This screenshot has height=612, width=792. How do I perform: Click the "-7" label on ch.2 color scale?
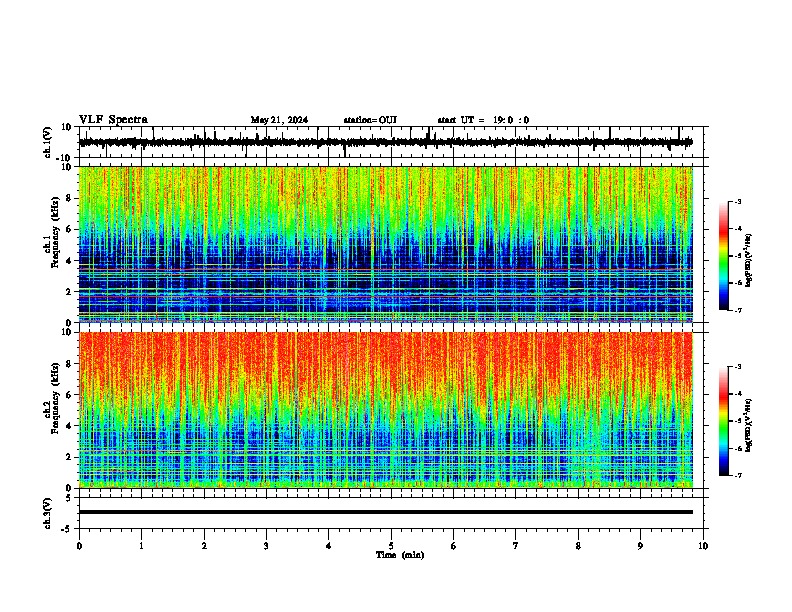[x=737, y=476]
